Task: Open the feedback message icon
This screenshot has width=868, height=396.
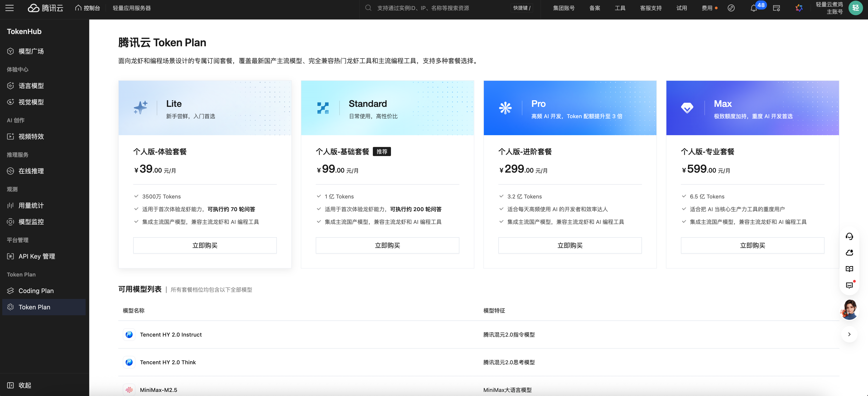Action: coord(849,285)
